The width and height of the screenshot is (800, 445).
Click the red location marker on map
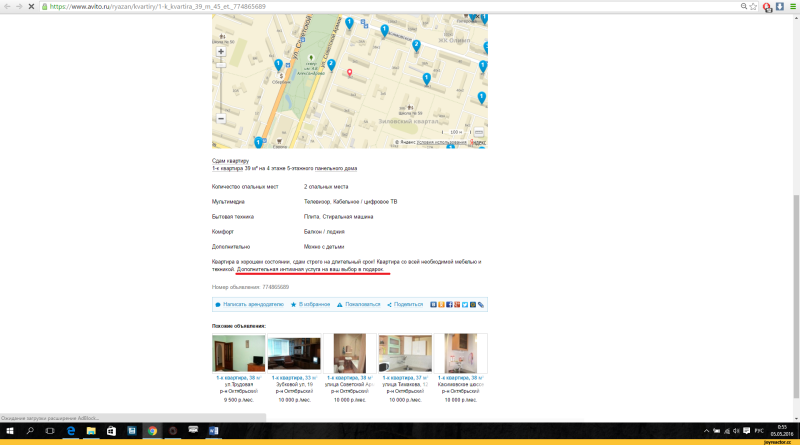(349, 72)
